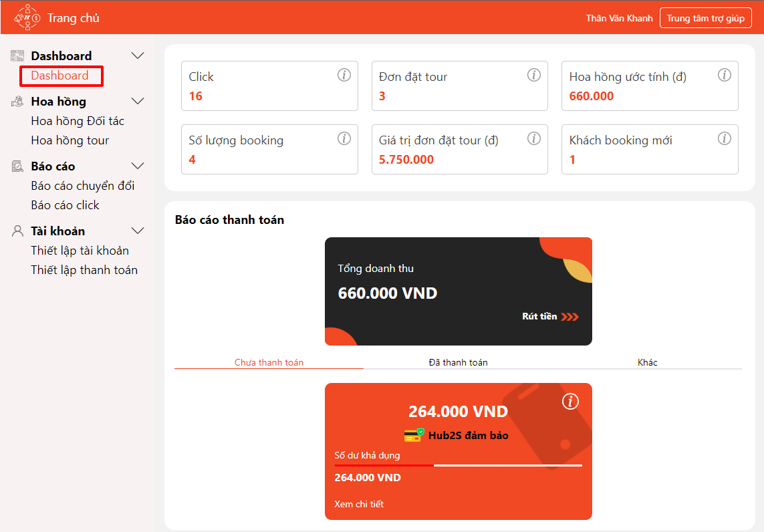The width and height of the screenshot is (764, 532).
Task: Open Báo cáo chuyển đổi page
Action: (83, 186)
